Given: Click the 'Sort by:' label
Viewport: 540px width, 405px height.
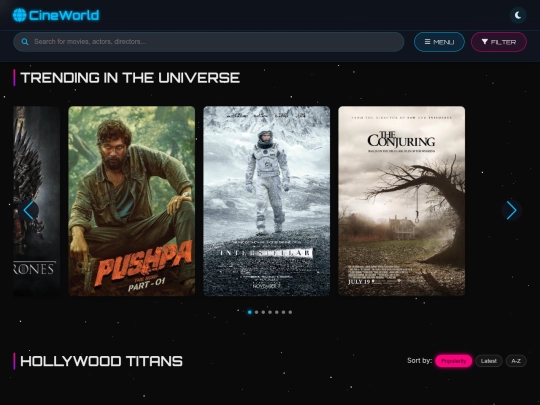Looking at the screenshot, I should pos(419,361).
